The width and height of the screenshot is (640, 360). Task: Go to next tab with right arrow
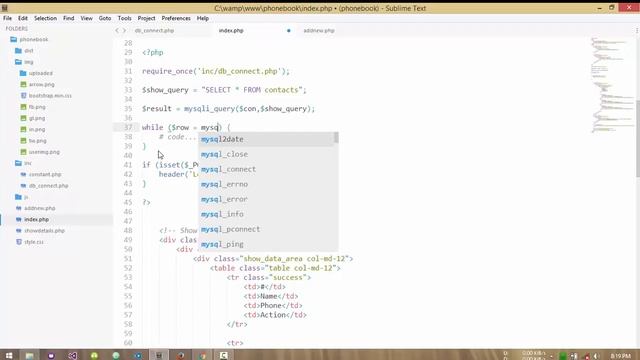124,31
